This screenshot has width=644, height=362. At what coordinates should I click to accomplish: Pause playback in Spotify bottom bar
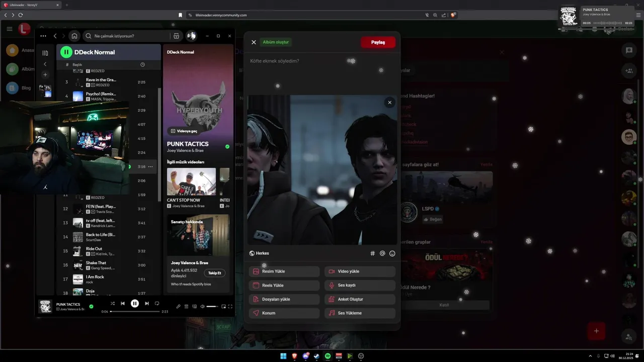click(135, 303)
